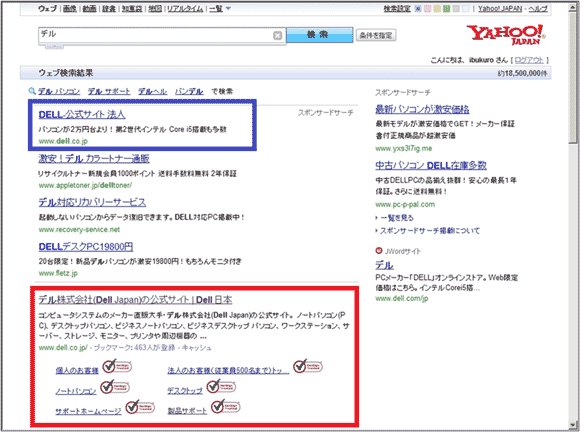580x432 pixels.
Task: Switch to the リアルタイム search tab
Action: (185, 9)
